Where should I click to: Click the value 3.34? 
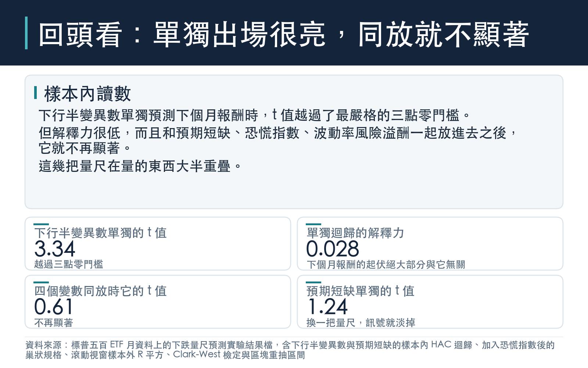click(x=55, y=249)
